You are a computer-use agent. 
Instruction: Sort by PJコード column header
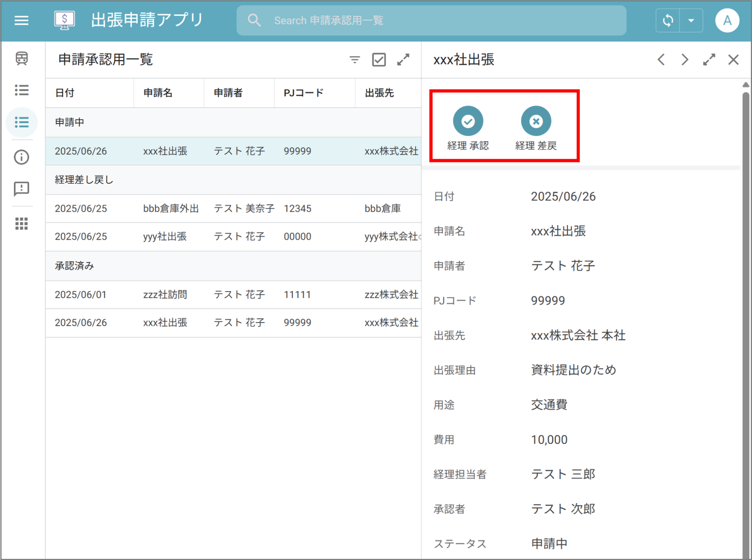(304, 93)
